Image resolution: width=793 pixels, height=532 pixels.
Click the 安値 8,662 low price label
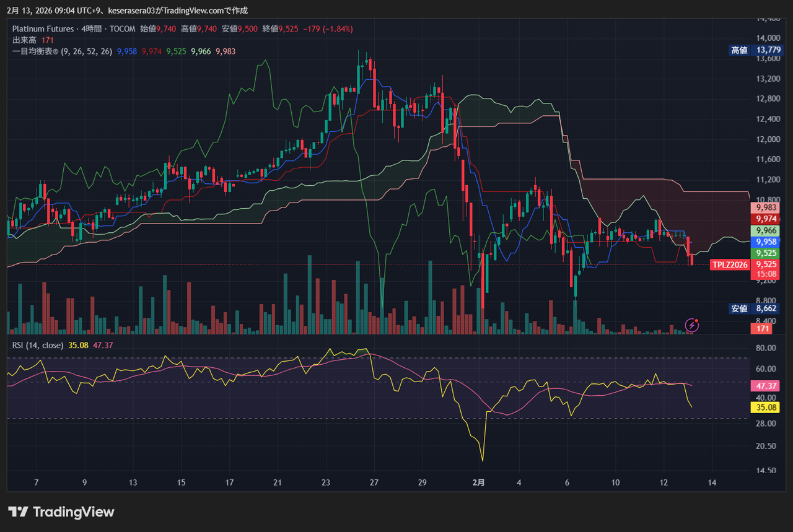click(x=755, y=308)
